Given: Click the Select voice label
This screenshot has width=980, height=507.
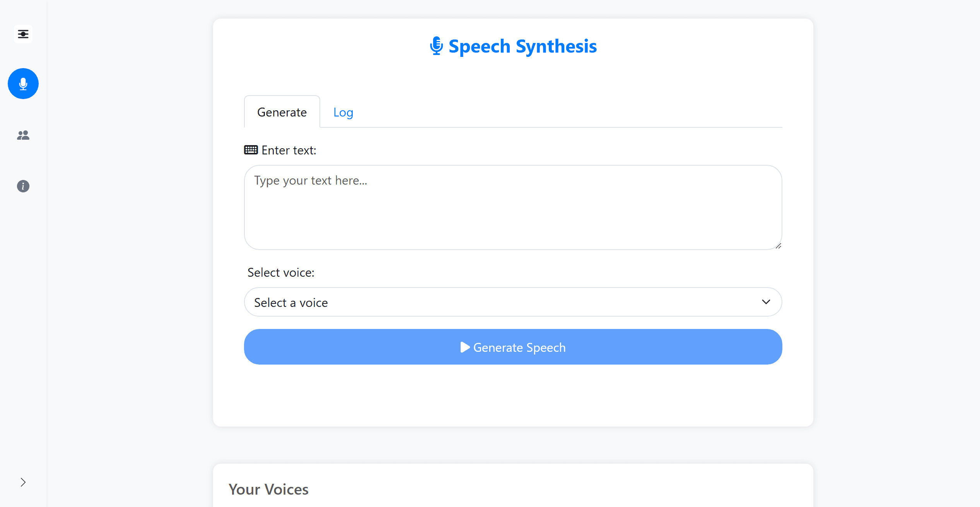Looking at the screenshot, I should [281, 272].
